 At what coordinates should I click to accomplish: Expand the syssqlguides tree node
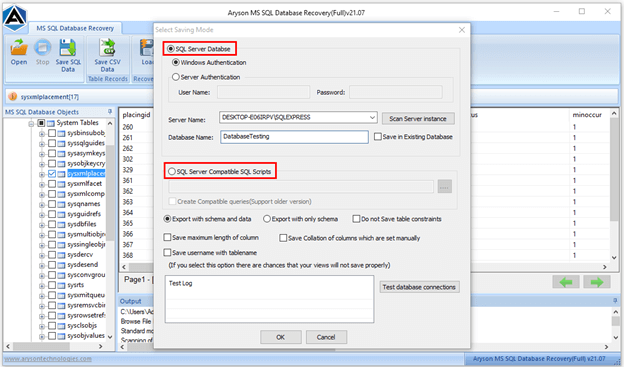41,144
